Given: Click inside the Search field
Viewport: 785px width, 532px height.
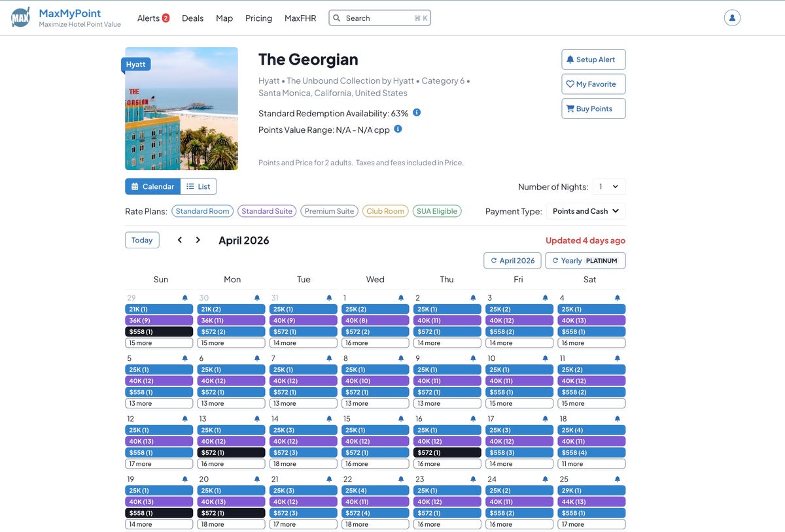Looking at the screenshot, I should tap(379, 18).
